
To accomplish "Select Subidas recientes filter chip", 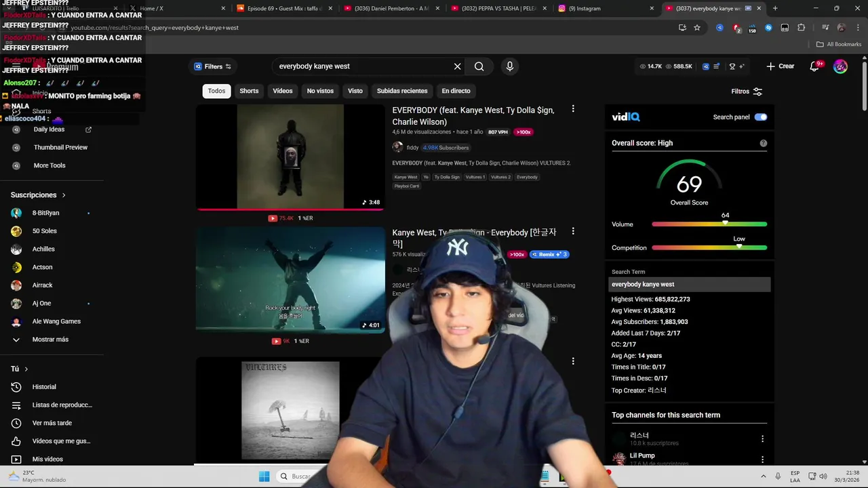I will click(x=402, y=91).
